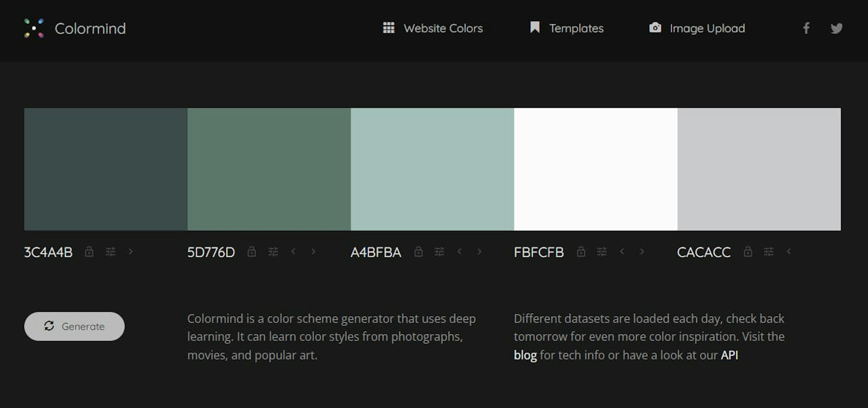Screen dimensions: 868x408
Task: Click the Generate button
Action: pos(74,326)
